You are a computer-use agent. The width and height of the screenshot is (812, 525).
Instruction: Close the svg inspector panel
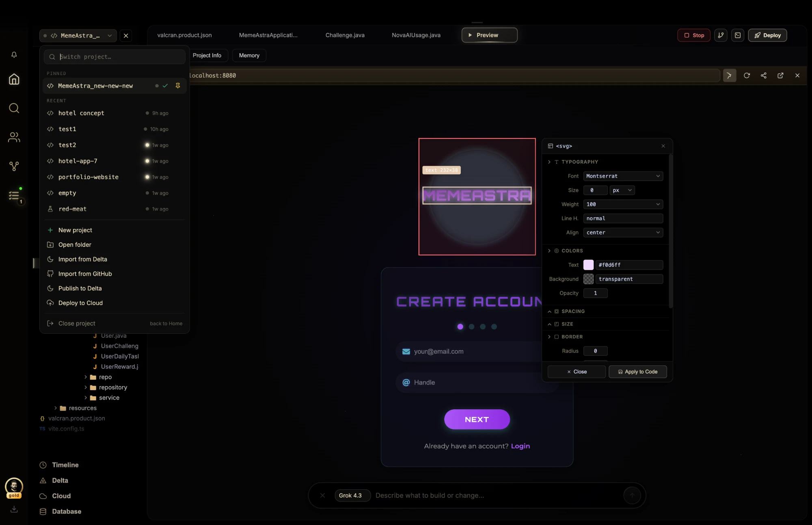click(x=663, y=146)
